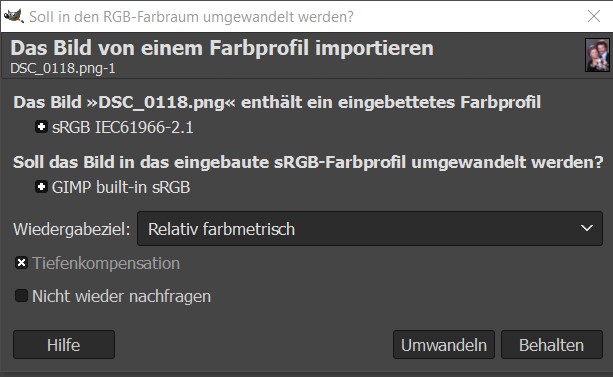Click Umwandeln to convert the image
This screenshot has width=613, height=377.
pos(444,345)
